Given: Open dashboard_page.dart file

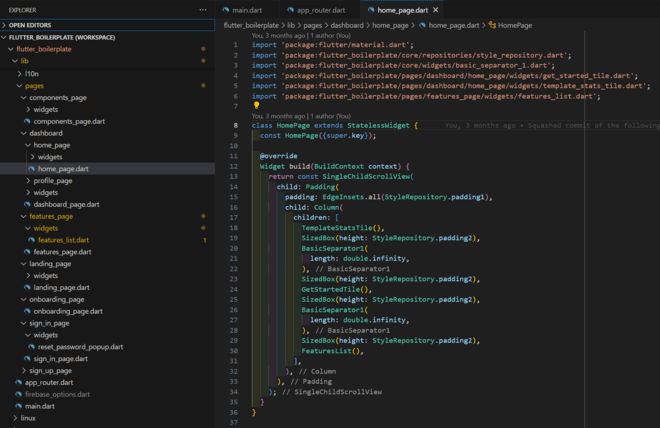Looking at the screenshot, I should [107, 204].
